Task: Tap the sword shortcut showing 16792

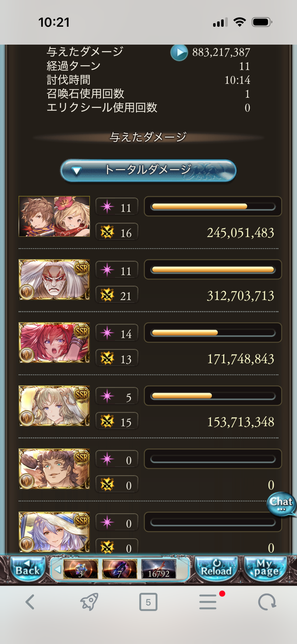Action: click(159, 569)
